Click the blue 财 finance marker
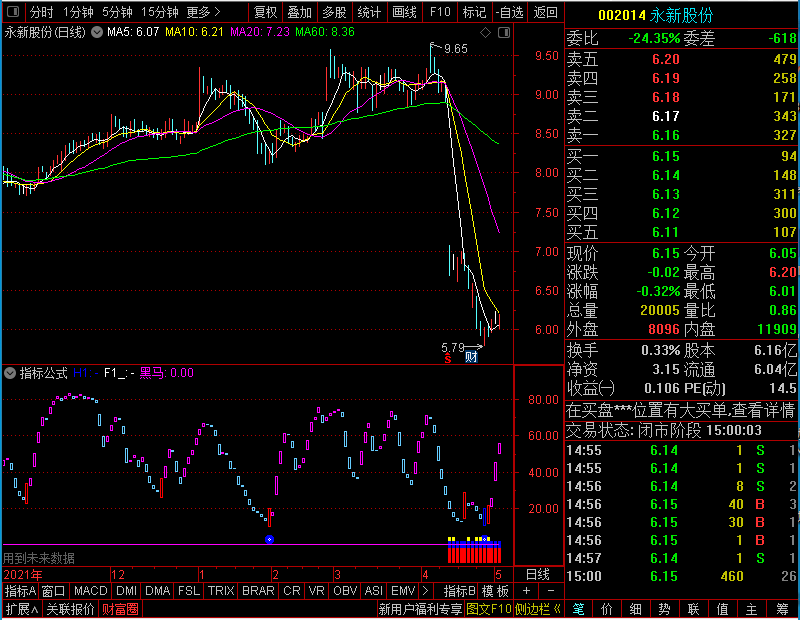The width and height of the screenshot is (800, 620). (x=470, y=356)
